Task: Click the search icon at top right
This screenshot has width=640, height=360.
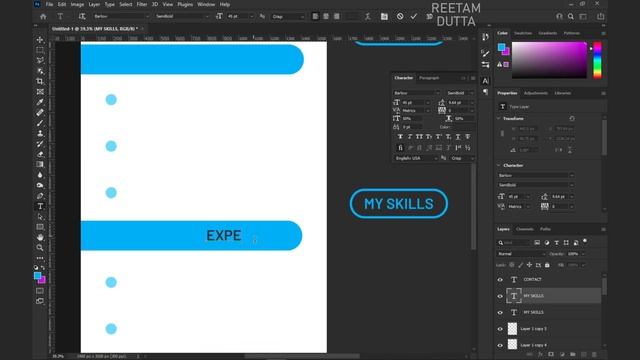Action: 571,16
